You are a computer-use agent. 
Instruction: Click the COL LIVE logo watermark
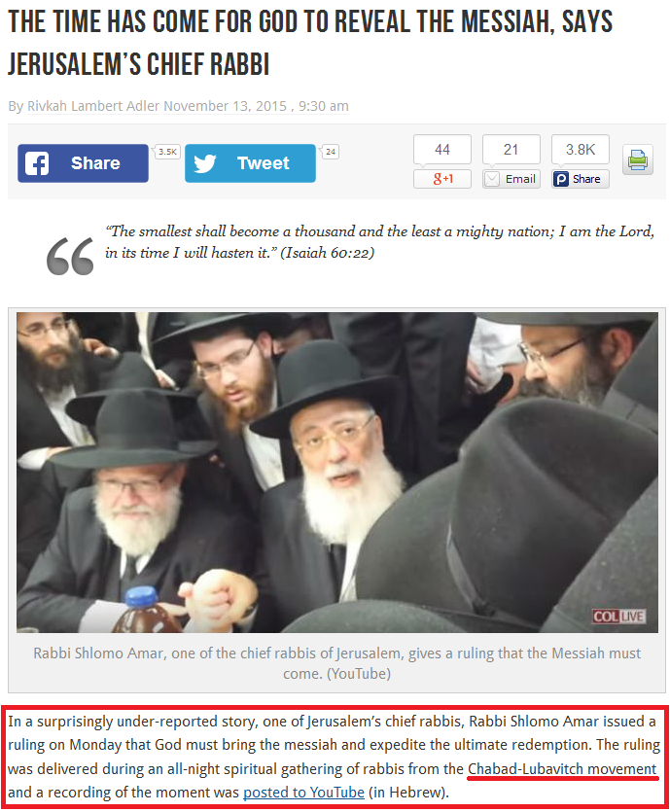tap(619, 617)
